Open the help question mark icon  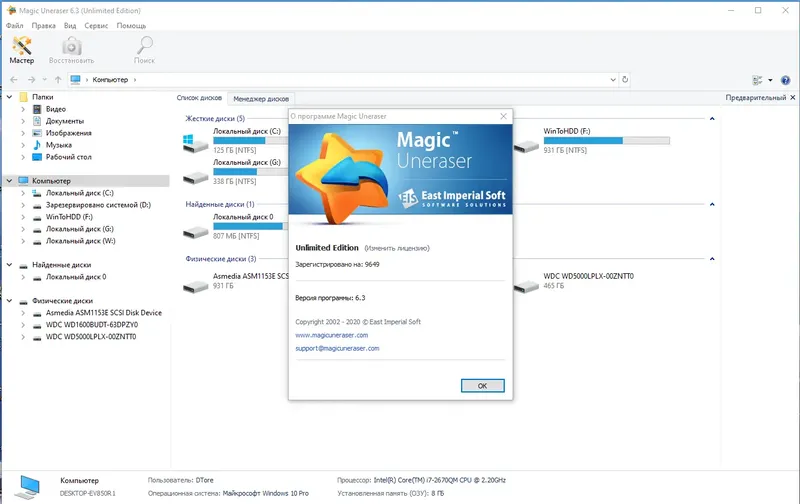coord(785,80)
